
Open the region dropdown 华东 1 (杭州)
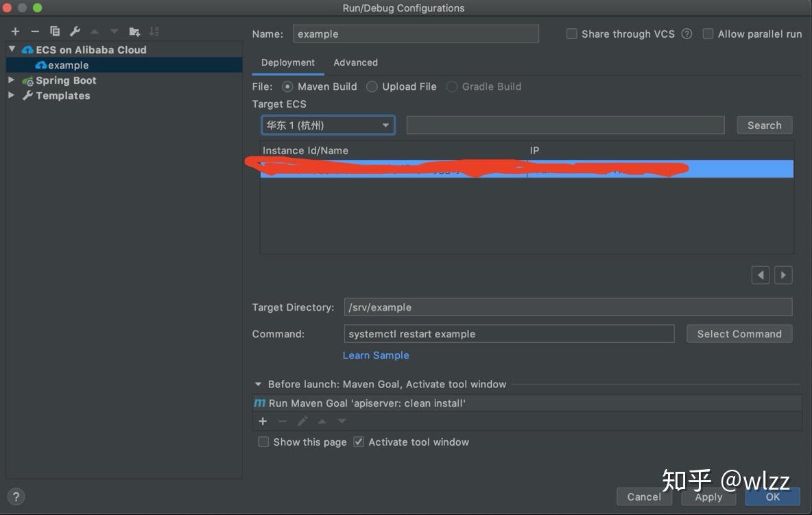point(329,125)
